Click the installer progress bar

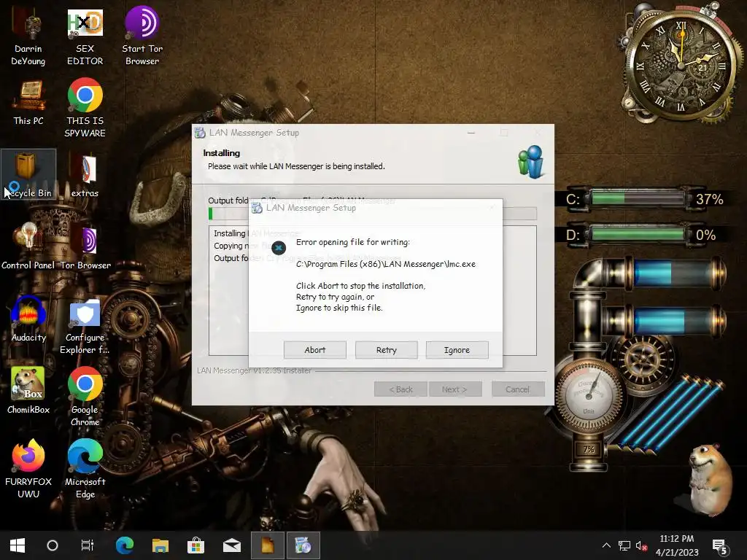click(373, 214)
